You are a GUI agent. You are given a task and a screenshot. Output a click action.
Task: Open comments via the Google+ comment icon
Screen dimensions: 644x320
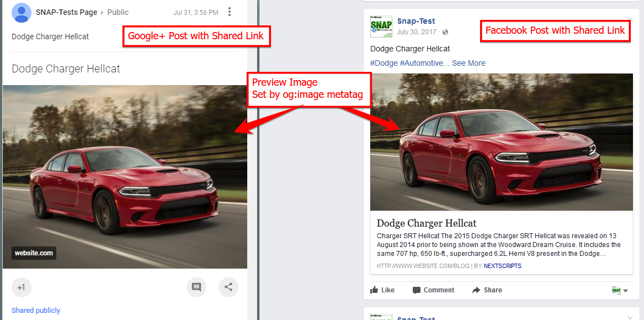pyautogui.click(x=196, y=287)
